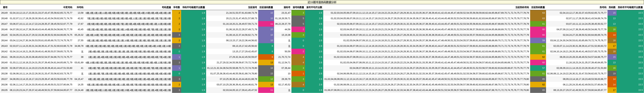Select period number 26141
The height and width of the screenshot is (93, 644).
click(x=4, y=57)
